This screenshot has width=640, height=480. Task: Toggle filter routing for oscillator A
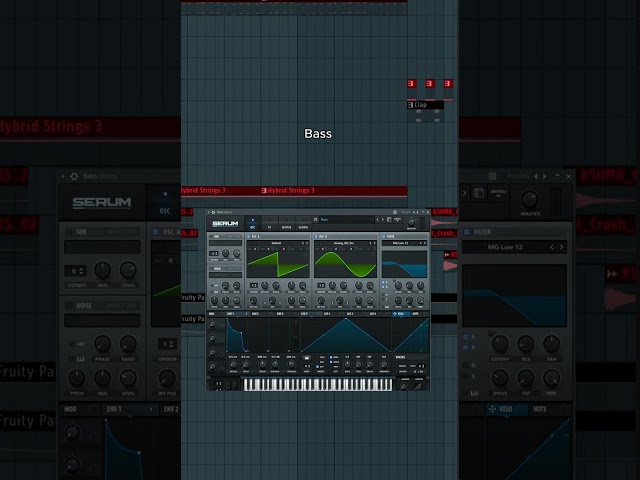383,282
